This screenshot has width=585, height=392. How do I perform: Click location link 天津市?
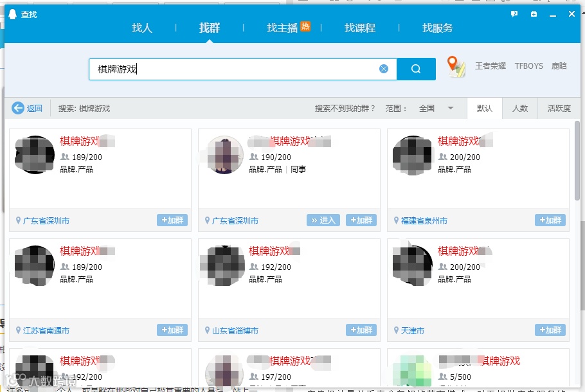pyautogui.click(x=412, y=330)
